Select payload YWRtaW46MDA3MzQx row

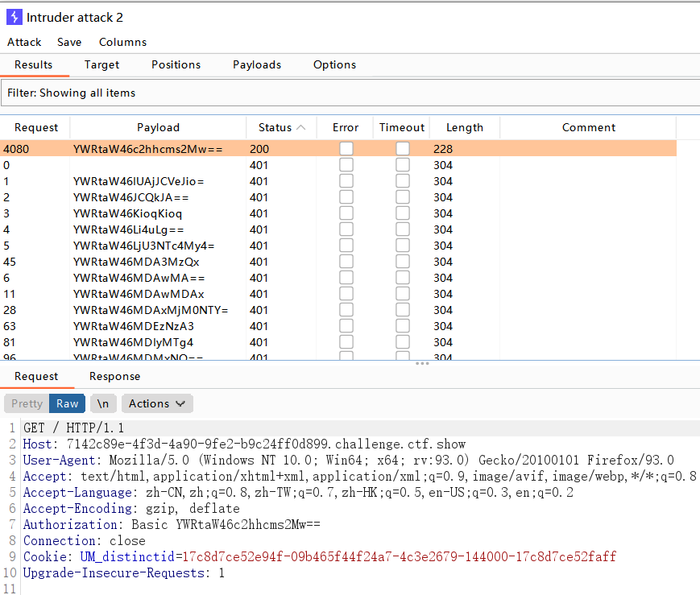pyautogui.click(x=338, y=262)
